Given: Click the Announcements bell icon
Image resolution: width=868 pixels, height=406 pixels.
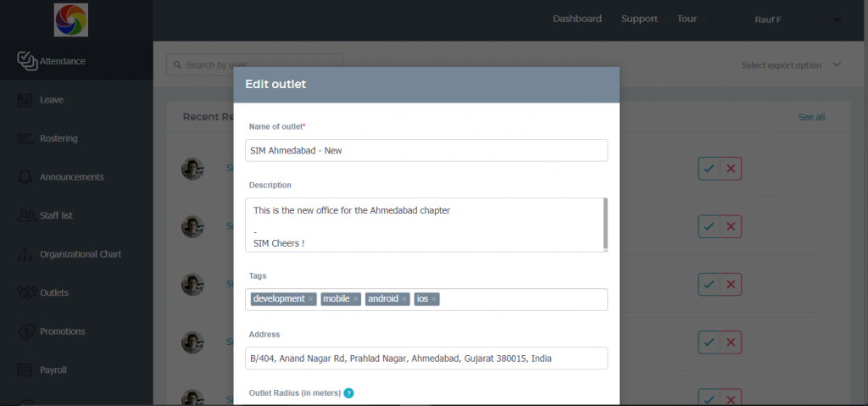Looking at the screenshot, I should 25,177.
